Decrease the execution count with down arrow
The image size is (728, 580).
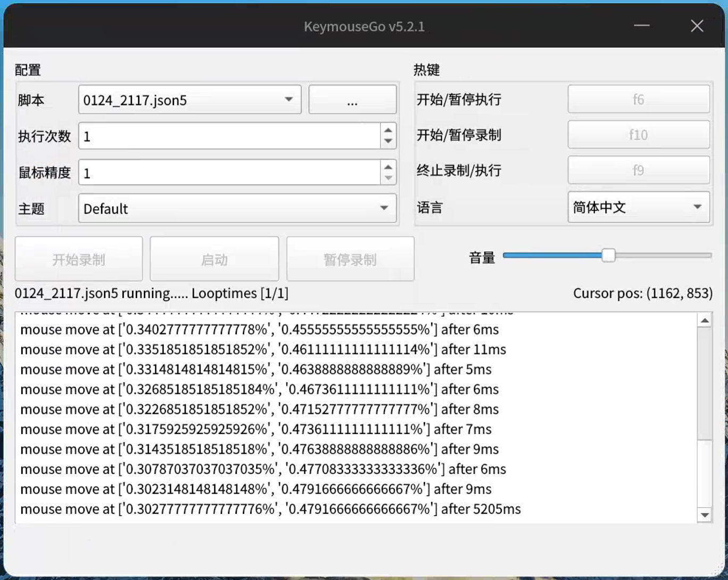point(388,142)
